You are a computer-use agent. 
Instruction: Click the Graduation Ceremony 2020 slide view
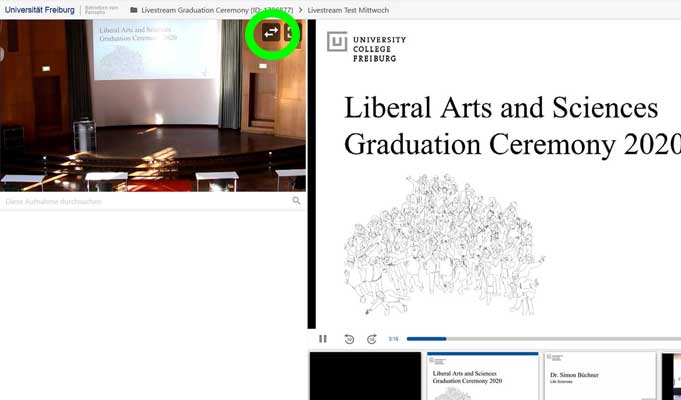[498, 174]
